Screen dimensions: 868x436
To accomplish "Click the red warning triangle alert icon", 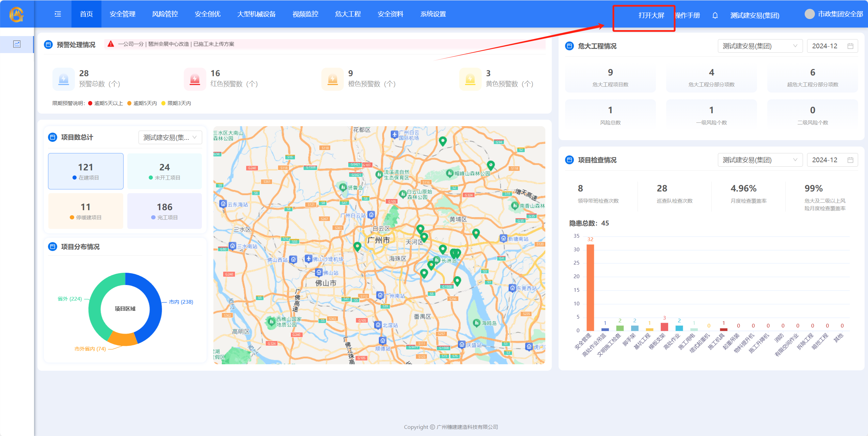I will pos(111,44).
